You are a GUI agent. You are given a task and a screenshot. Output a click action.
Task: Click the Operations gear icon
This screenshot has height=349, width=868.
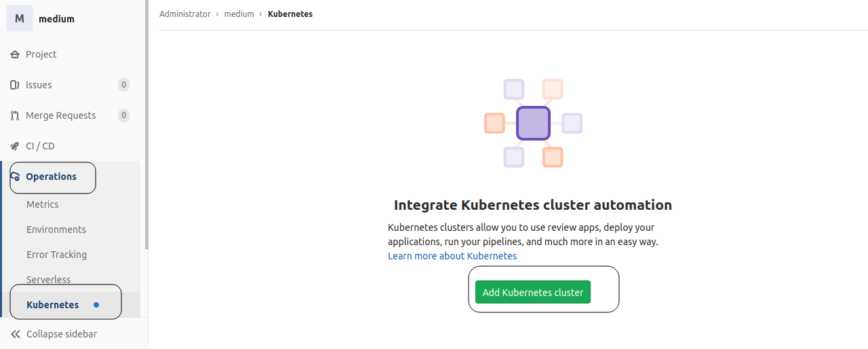point(15,177)
